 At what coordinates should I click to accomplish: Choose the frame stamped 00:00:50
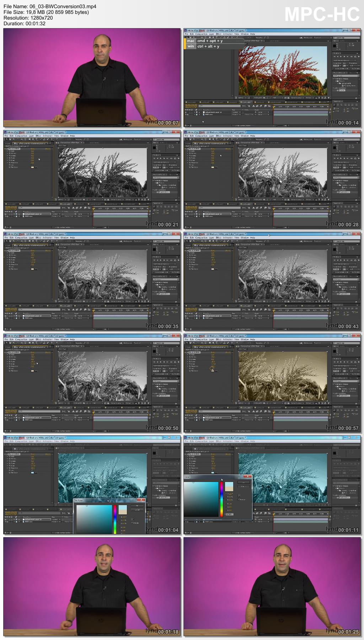[92, 383]
